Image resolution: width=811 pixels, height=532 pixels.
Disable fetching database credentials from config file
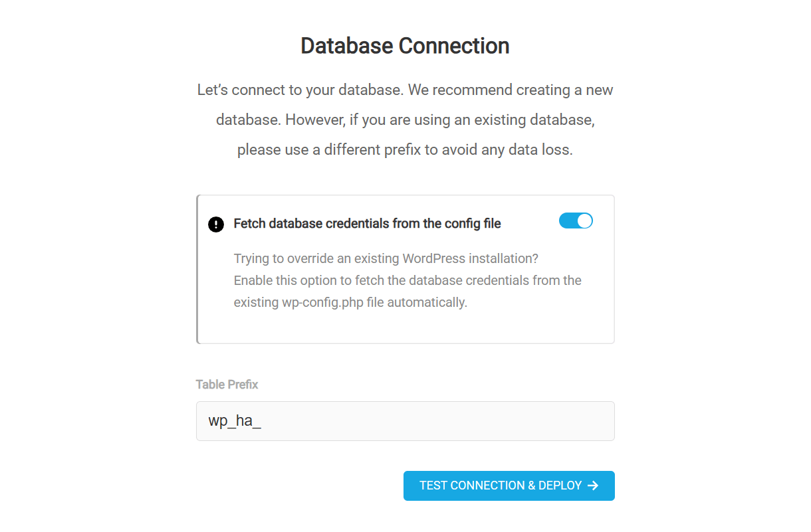[576, 220]
